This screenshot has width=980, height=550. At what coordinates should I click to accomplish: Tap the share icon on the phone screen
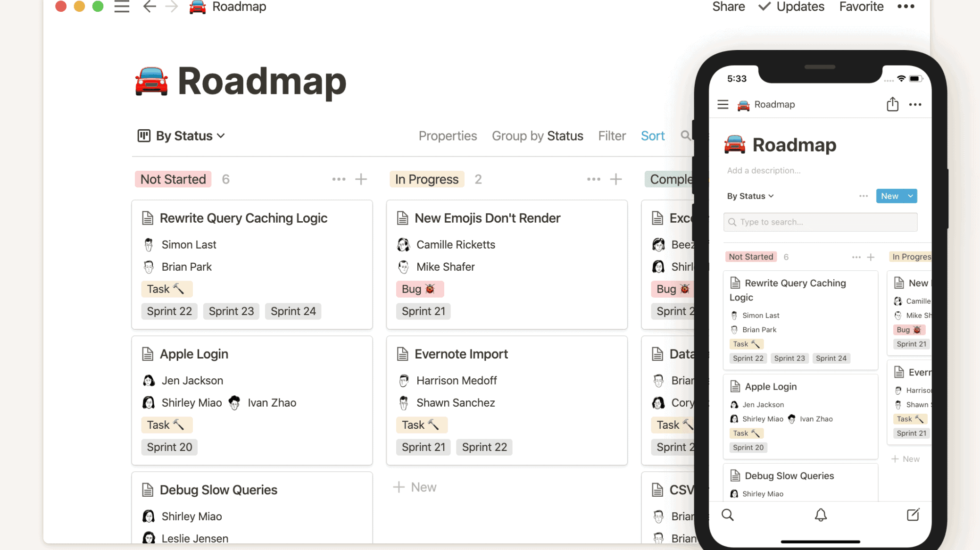892,104
